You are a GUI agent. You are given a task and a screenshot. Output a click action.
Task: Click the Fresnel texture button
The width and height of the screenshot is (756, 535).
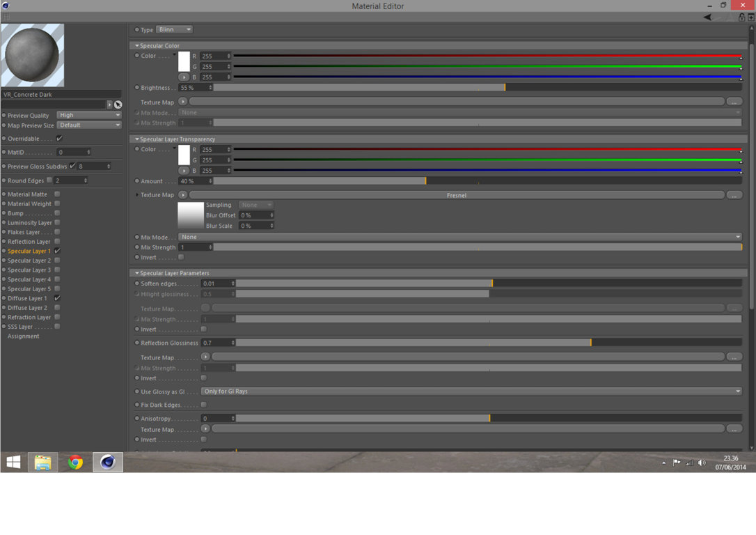tap(457, 195)
